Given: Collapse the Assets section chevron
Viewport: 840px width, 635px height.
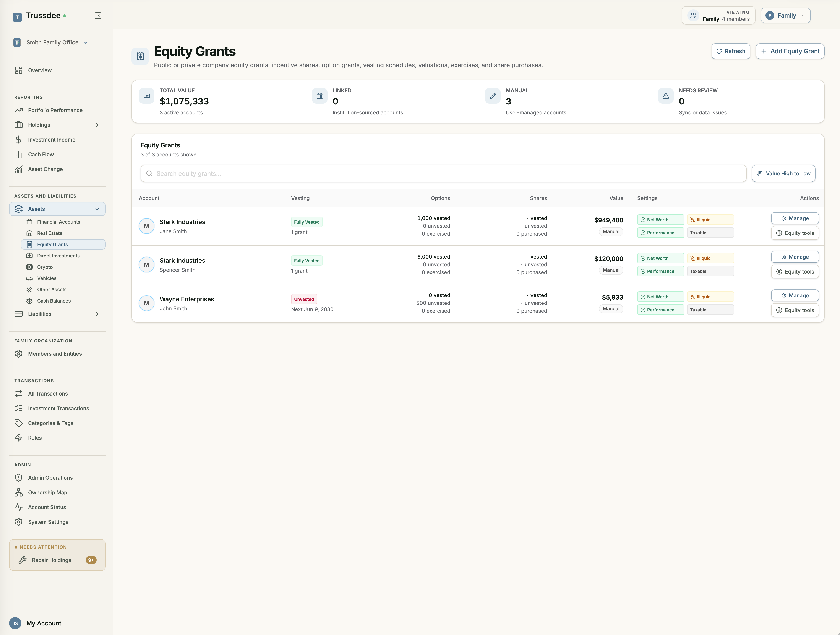Looking at the screenshot, I should (x=97, y=209).
